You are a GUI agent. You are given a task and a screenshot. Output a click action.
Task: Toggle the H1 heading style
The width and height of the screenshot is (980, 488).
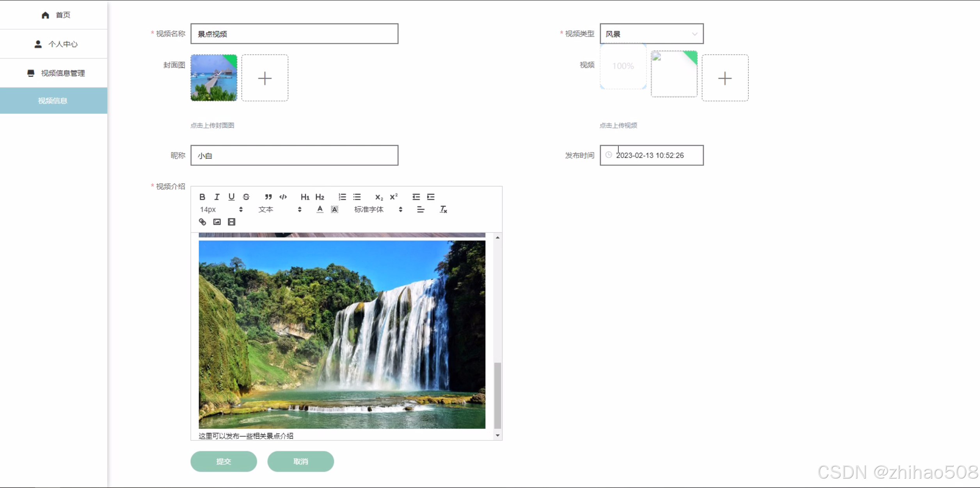[305, 197]
